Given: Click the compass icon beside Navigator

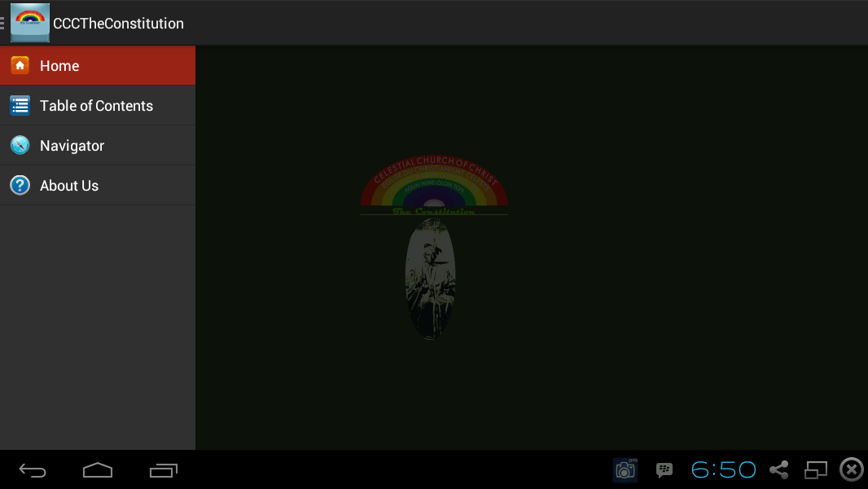Looking at the screenshot, I should (x=20, y=145).
